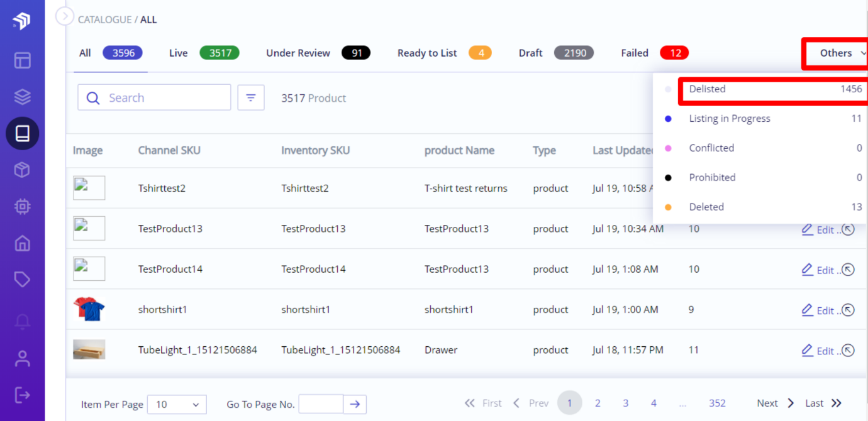Open the Item Per Page dropdown
Screen dimensions: 868x421
click(x=177, y=404)
